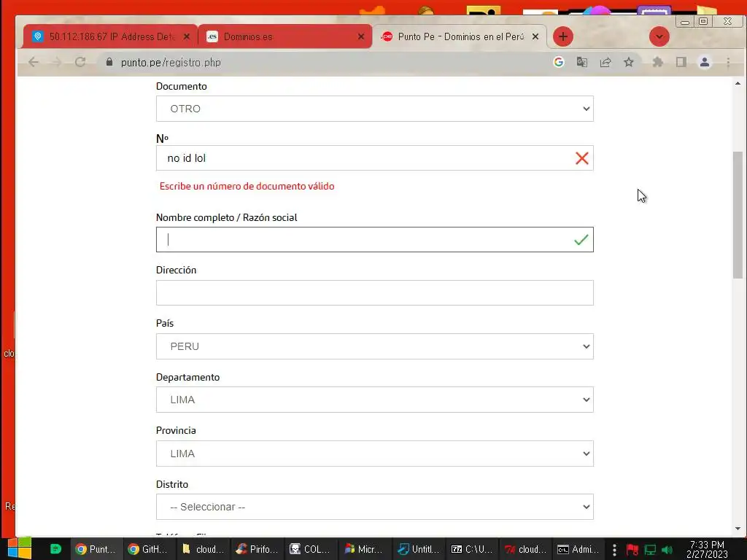Click the green checkmark validation icon
Viewport: 747px width, 560px height.
pos(581,239)
